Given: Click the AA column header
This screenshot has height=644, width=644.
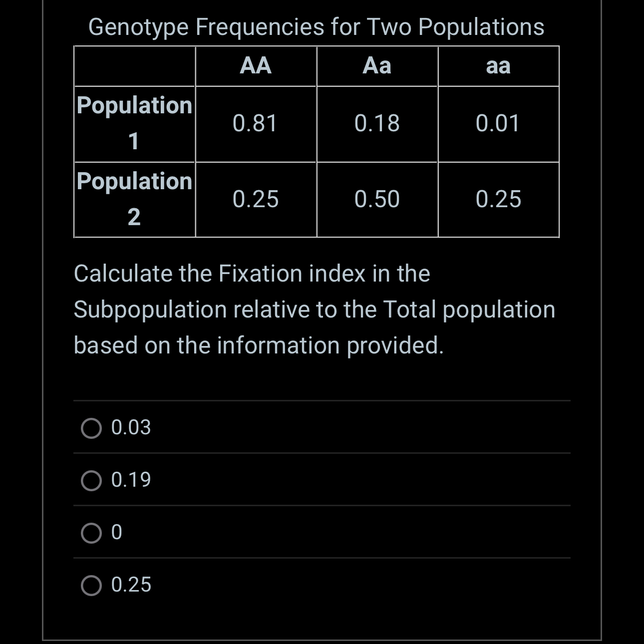Looking at the screenshot, I should pyautogui.click(x=256, y=65).
